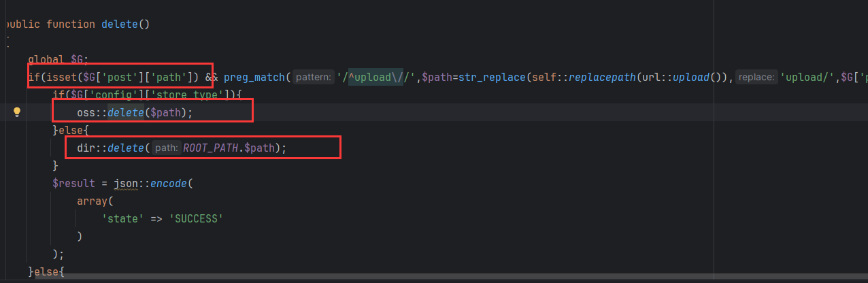Click the 'replace:' inlay hint label

coord(756,78)
